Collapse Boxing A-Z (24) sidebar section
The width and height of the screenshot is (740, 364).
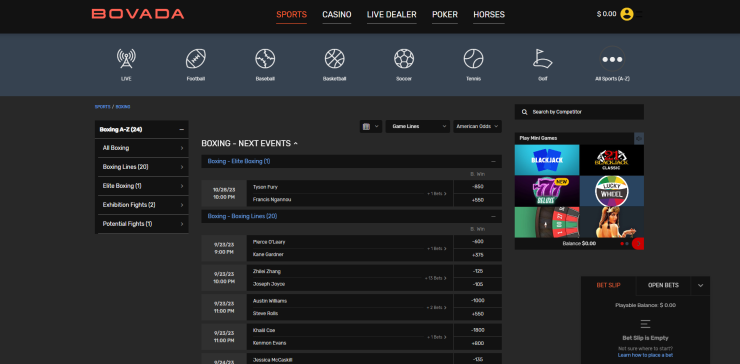pos(182,129)
